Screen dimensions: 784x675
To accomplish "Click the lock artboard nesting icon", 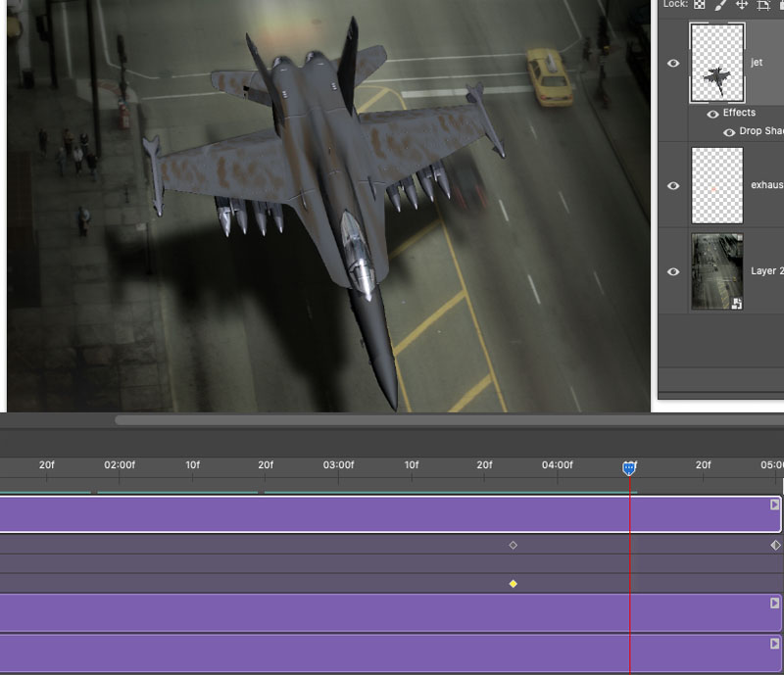I will point(762,5).
